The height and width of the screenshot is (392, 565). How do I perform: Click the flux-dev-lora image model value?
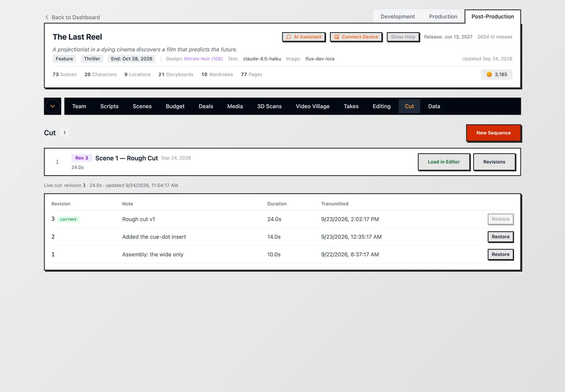(320, 59)
